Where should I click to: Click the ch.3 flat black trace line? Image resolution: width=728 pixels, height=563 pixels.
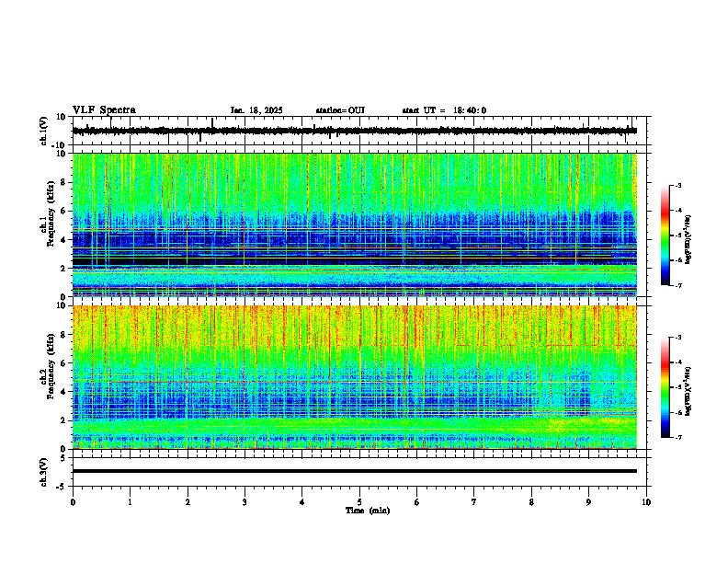(355, 471)
